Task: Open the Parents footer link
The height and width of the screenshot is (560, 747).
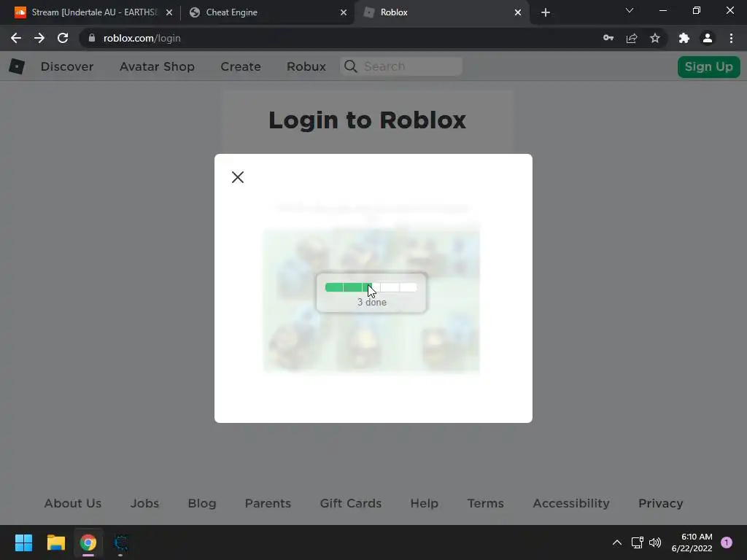Action: click(x=268, y=503)
